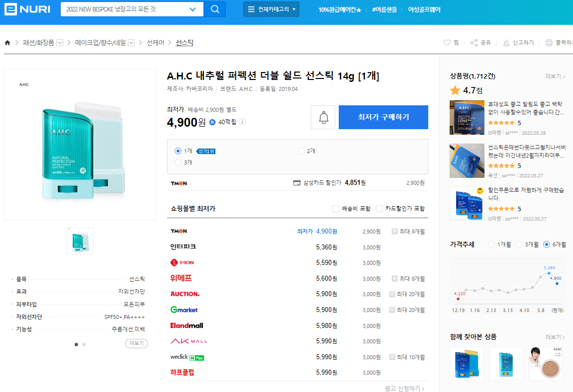Open the 썬스틱은매번 review text
Image resolution: width=573 pixels, height=392 pixels.
(x=527, y=152)
